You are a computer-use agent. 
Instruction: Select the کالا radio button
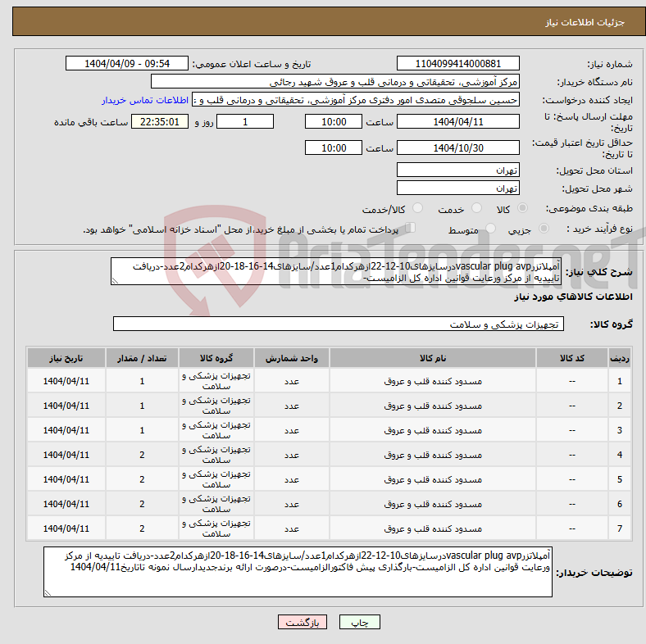[x=522, y=208]
